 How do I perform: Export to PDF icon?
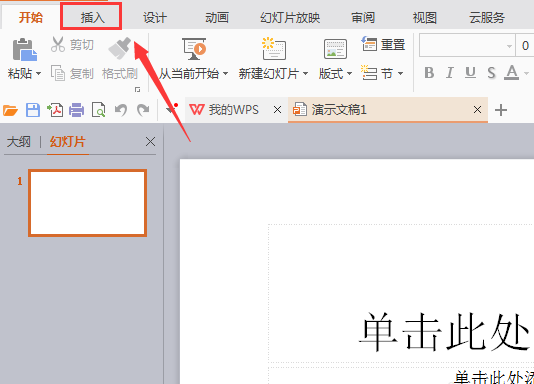(x=55, y=110)
